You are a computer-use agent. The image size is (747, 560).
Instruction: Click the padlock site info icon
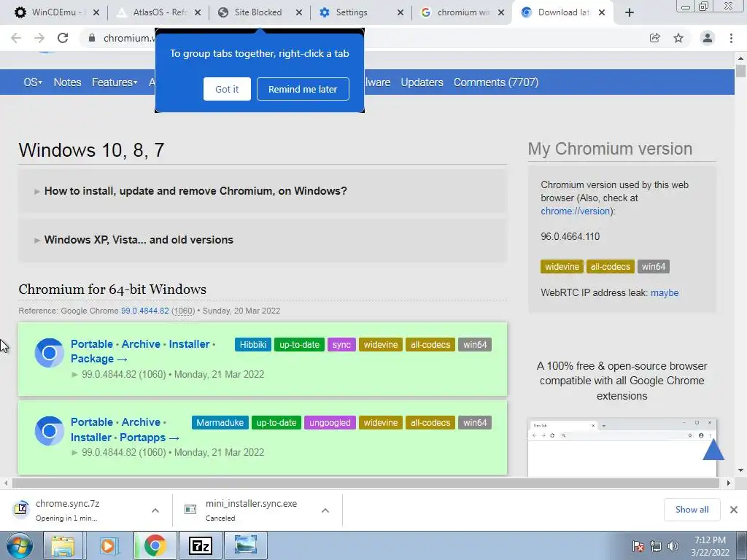92,38
